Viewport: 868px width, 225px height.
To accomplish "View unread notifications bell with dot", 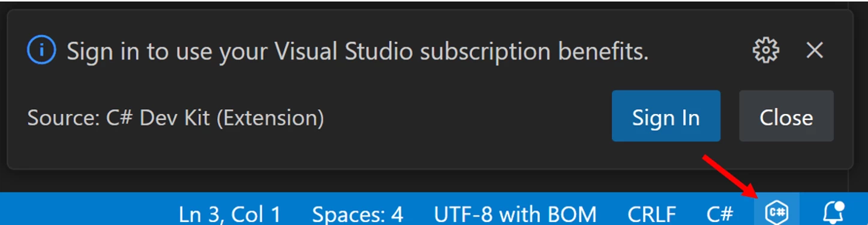I will (833, 212).
